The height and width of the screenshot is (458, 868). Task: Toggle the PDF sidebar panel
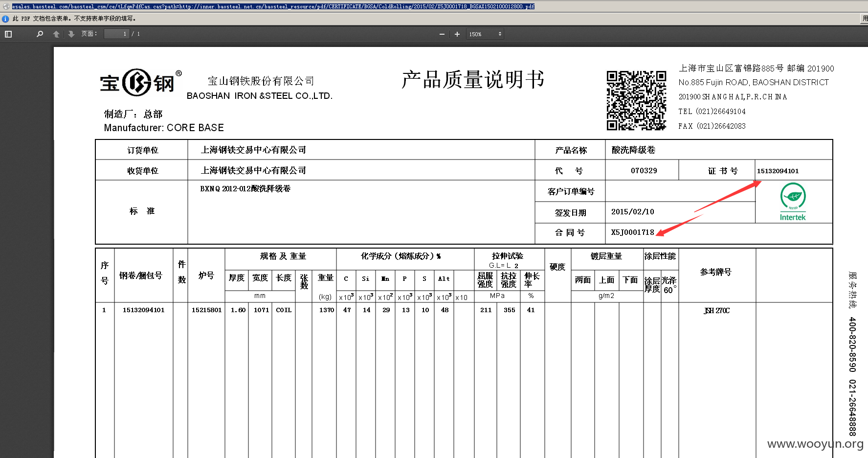click(x=8, y=34)
